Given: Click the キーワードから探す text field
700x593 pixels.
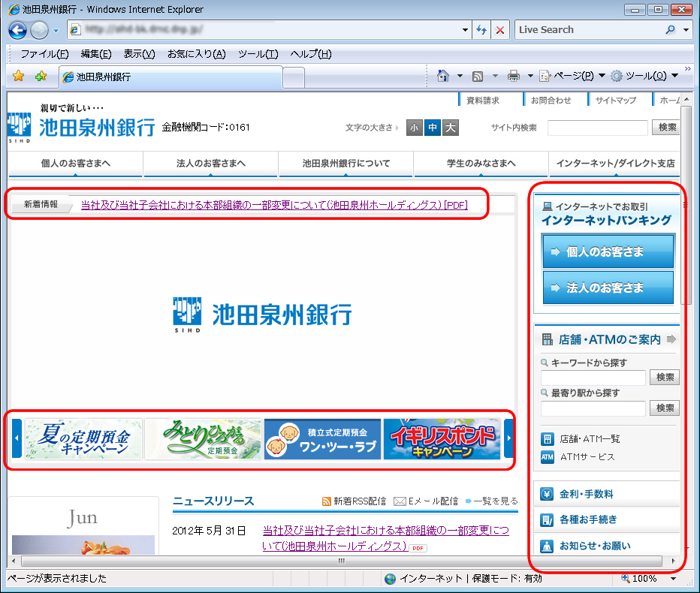Looking at the screenshot, I should 593,378.
